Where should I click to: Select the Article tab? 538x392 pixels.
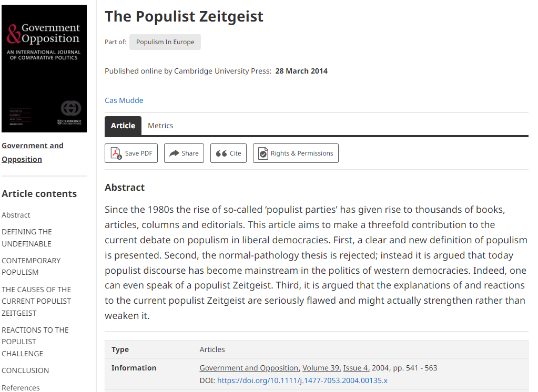coord(123,126)
